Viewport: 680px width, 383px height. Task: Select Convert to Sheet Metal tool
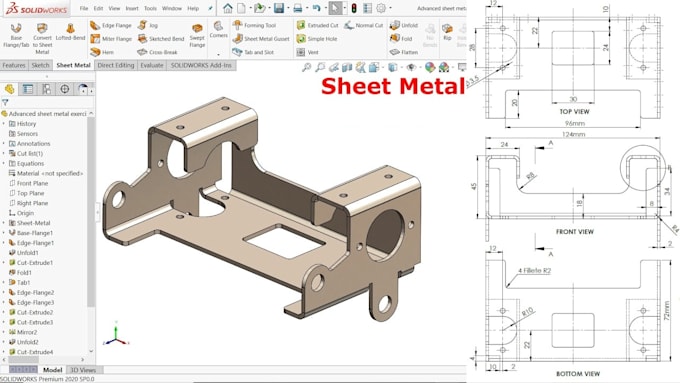click(x=42, y=39)
